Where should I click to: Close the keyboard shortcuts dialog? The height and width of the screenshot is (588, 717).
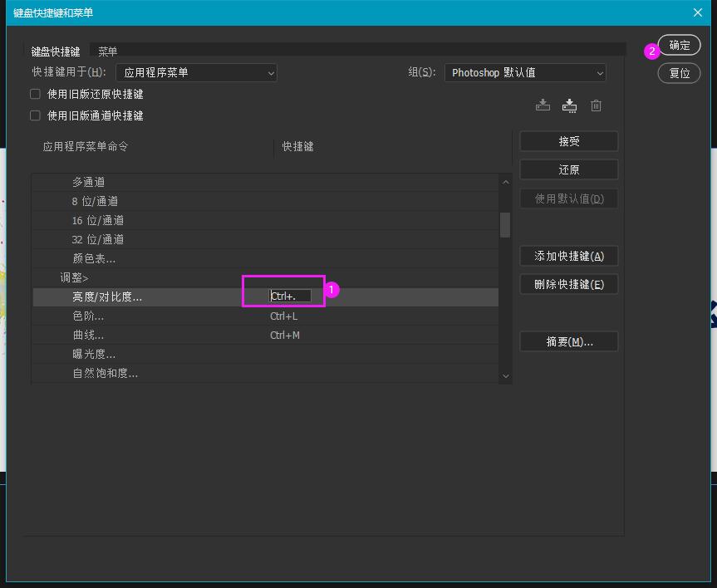coord(698,12)
